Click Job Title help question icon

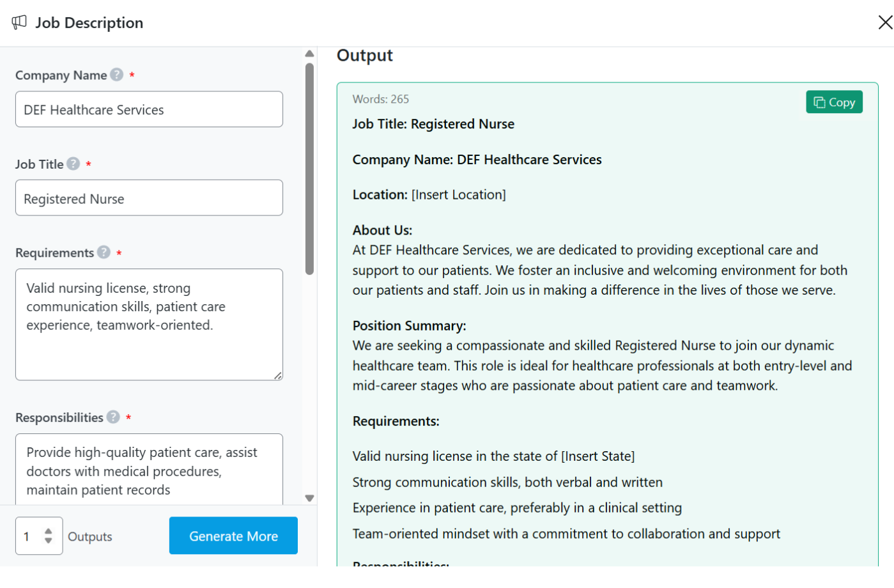pyautogui.click(x=73, y=164)
